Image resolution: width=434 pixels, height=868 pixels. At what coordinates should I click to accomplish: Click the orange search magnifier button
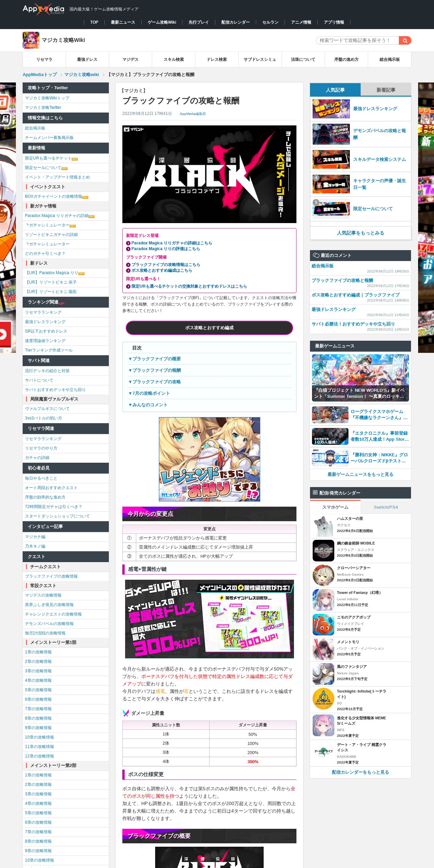click(405, 41)
